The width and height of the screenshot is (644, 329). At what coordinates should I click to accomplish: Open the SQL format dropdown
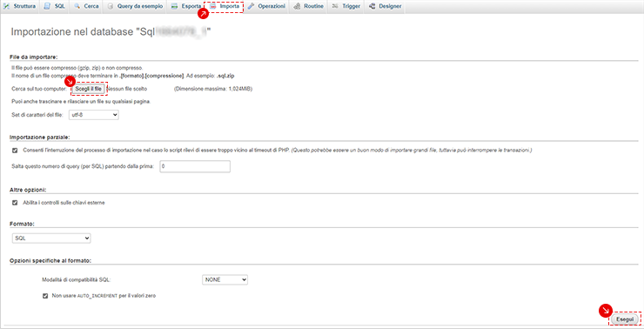51,238
